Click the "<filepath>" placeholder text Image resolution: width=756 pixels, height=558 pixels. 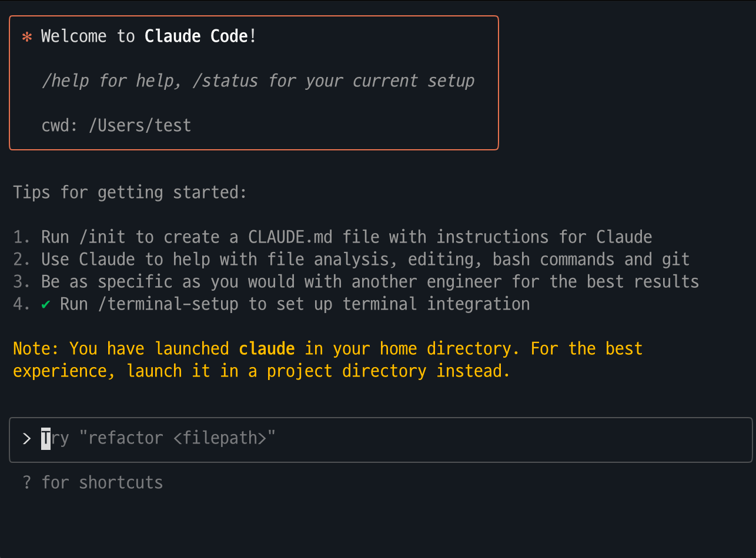(x=220, y=438)
